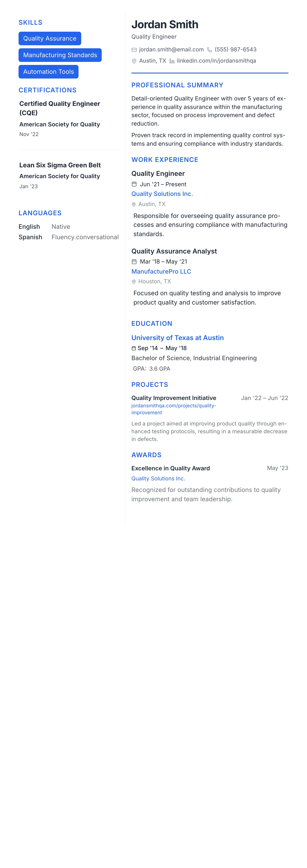Screen dimensions: 307x868
Task: Click the linkedin.com/in/jordansmithqa profile link
Action: (216, 61)
